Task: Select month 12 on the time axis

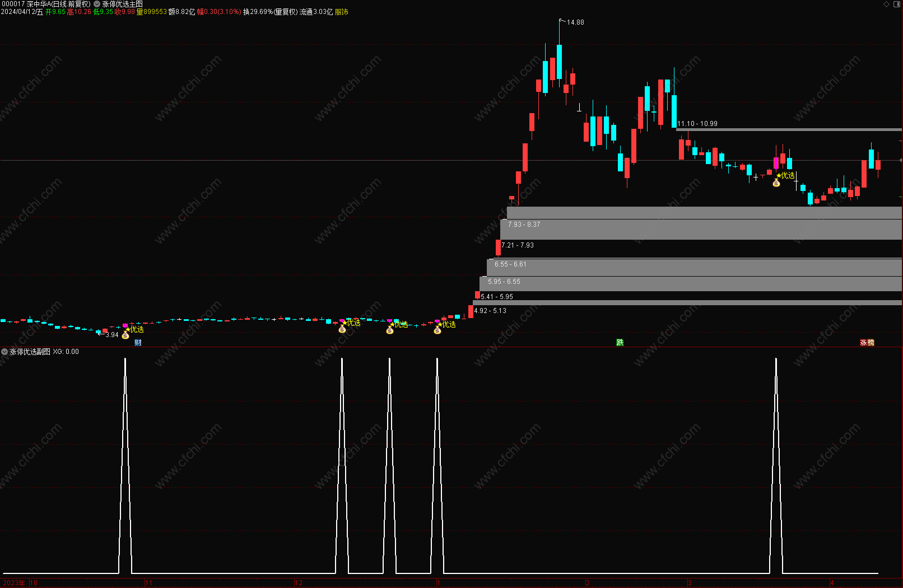Action: (299, 583)
